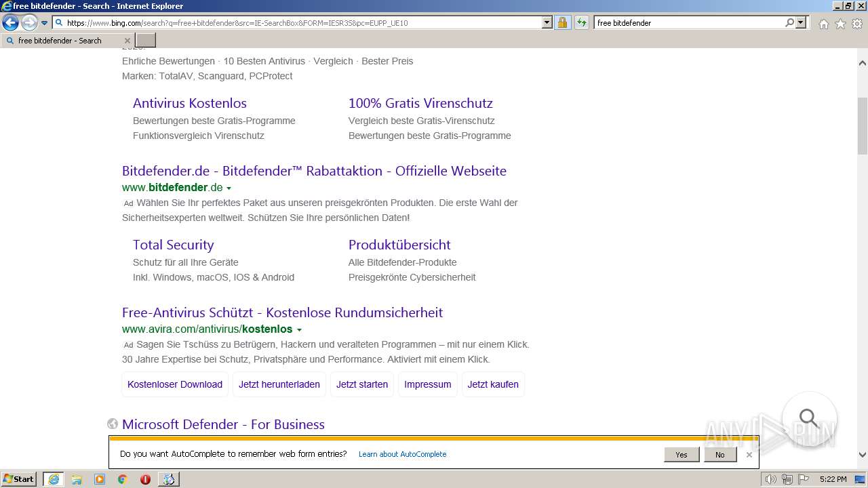This screenshot has width=868, height=488.
Task: Open the Windows Start menu
Action: click(x=19, y=479)
